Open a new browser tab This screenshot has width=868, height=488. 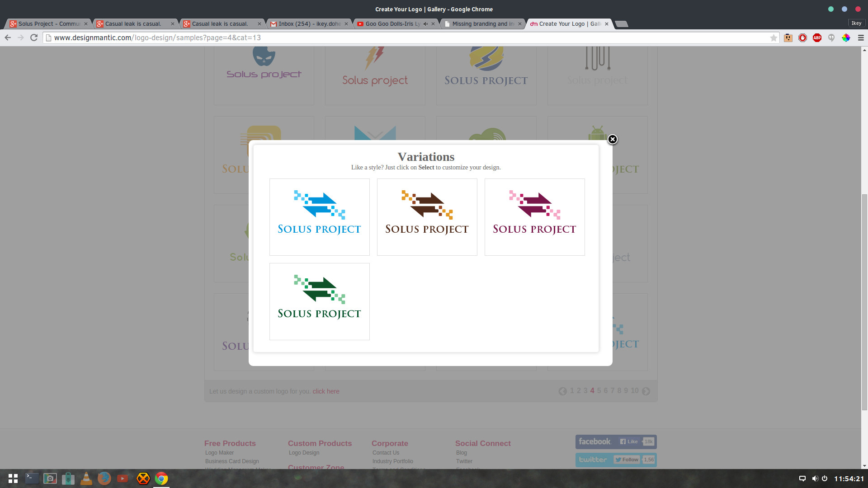coord(622,24)
